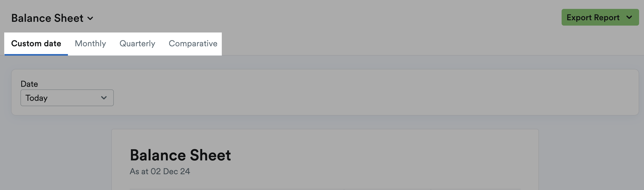Expand the Export Report arrow icon
This screenshot has width=644, height=190.
tap(629, 17)
